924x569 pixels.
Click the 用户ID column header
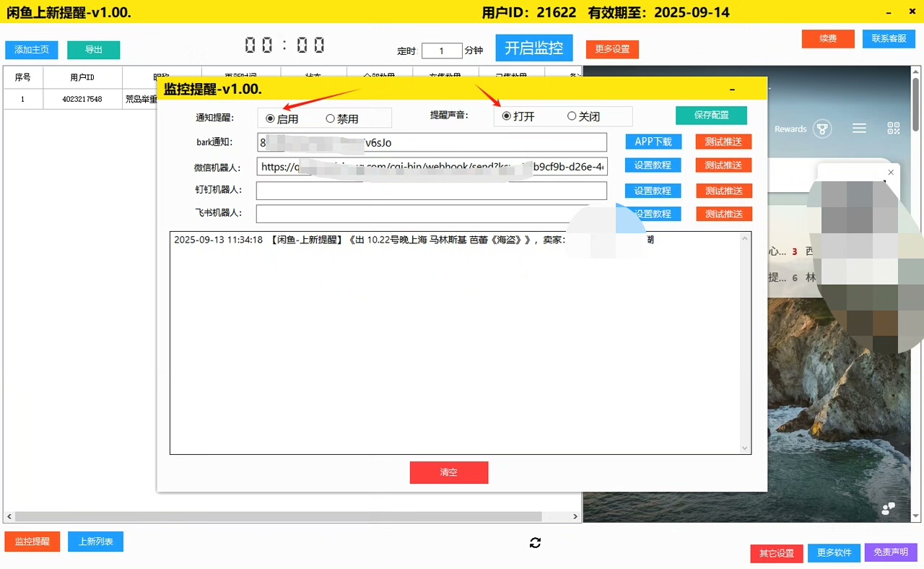[83, 77]
